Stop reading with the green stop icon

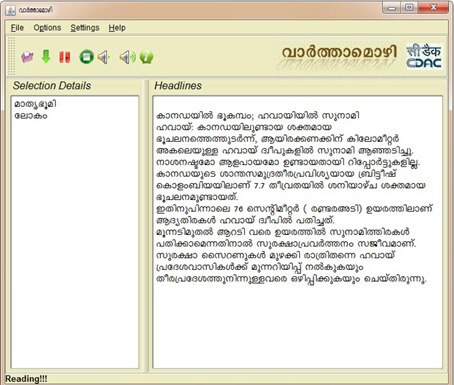coord(86,57)
